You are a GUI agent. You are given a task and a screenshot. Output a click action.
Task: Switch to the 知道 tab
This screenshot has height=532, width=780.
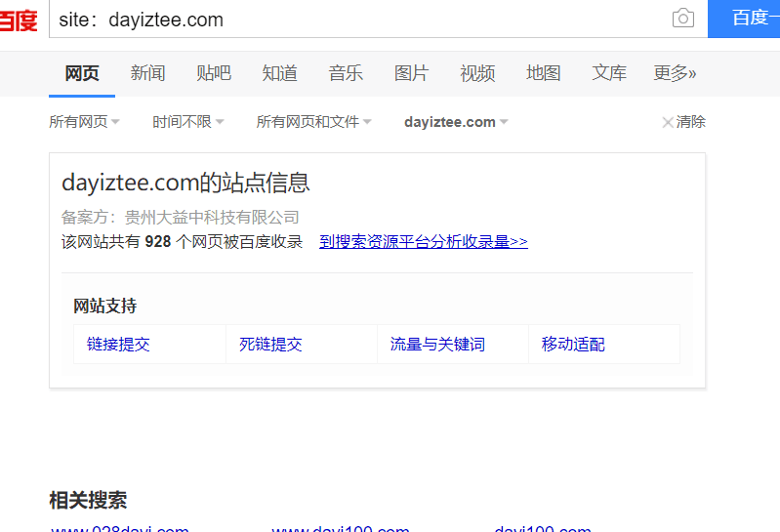(279, 73)
